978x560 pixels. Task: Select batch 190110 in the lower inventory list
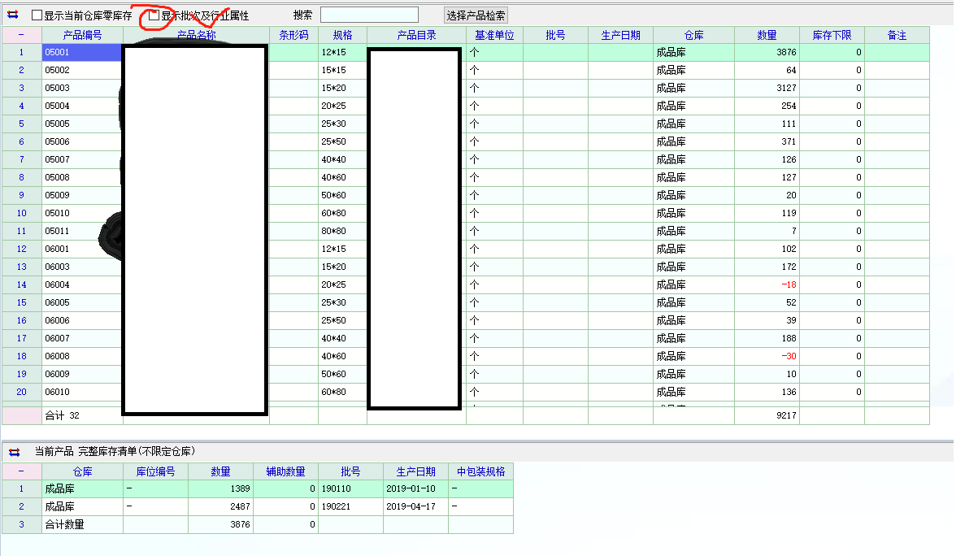pos(350,489)
